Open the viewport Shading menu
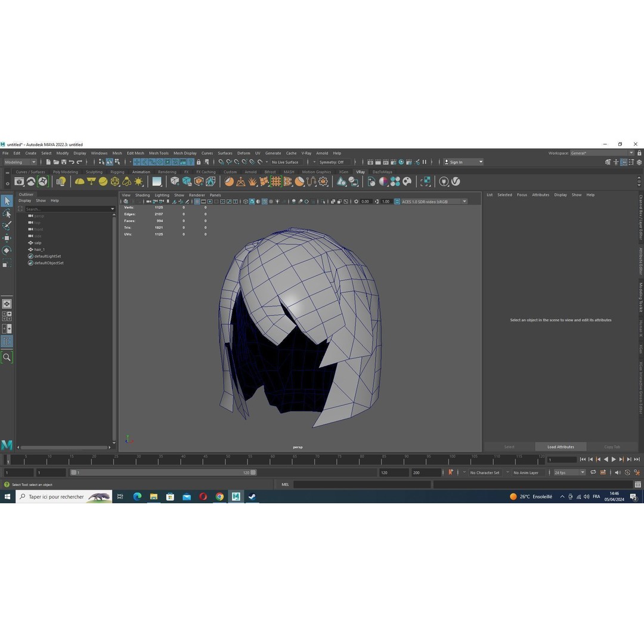 tap(143, 195)
